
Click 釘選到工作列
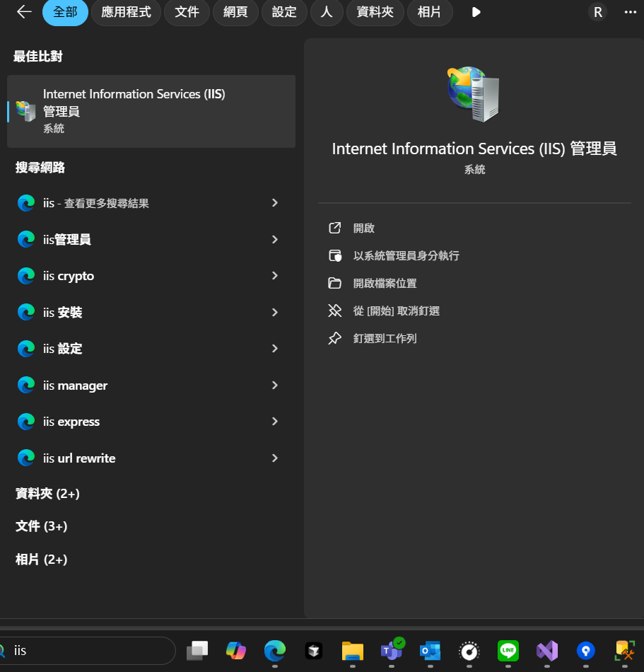click(385, 339)
